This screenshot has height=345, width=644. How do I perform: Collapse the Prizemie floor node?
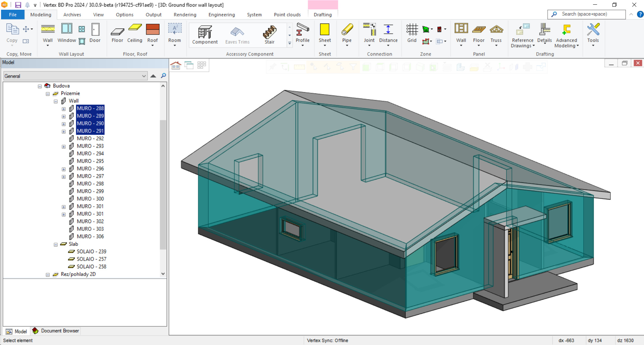coord(48,94)
